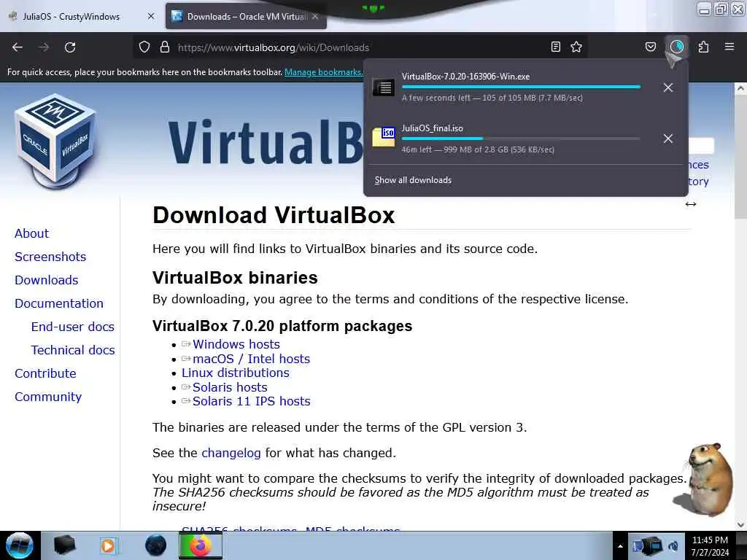Open the shield tracking protection icon
The width and height of the screenshot is (747, 560).
point(144,47)
